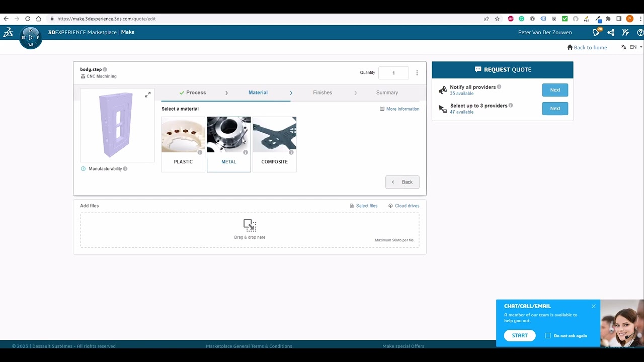Open Marketplace General Terms & Conditions

(249, 346)
